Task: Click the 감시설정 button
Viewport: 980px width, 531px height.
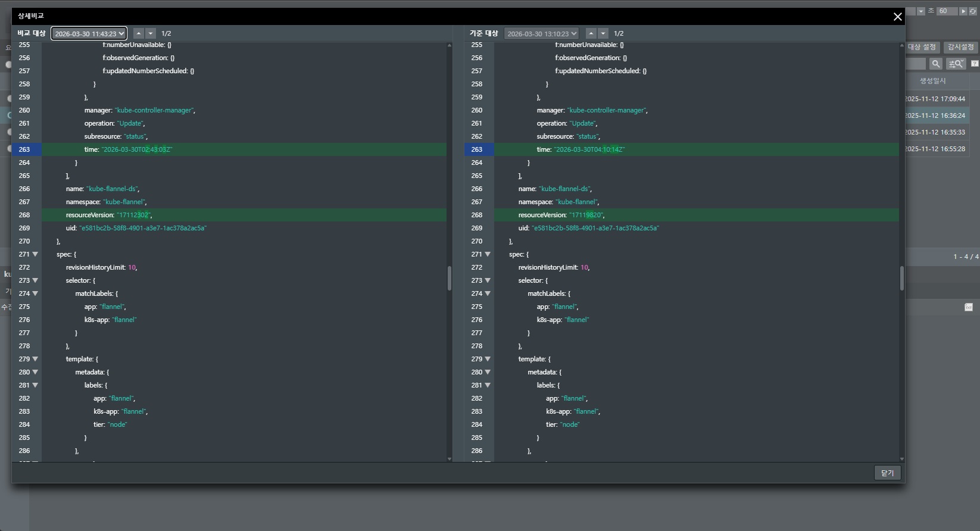Action: click(960, 47)
